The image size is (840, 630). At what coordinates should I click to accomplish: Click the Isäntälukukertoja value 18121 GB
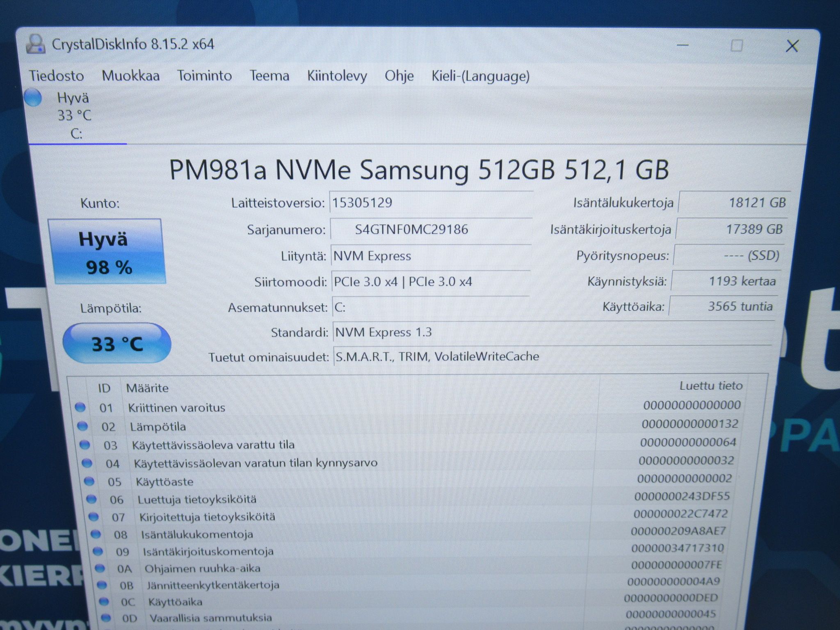735,203
